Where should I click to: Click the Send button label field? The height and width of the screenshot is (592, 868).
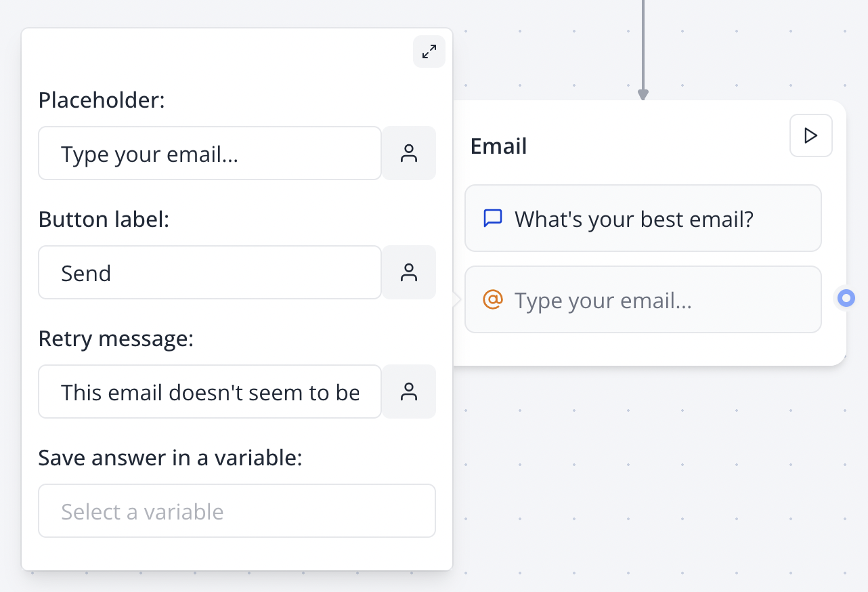pyautogui.click(x=210, y=272)
